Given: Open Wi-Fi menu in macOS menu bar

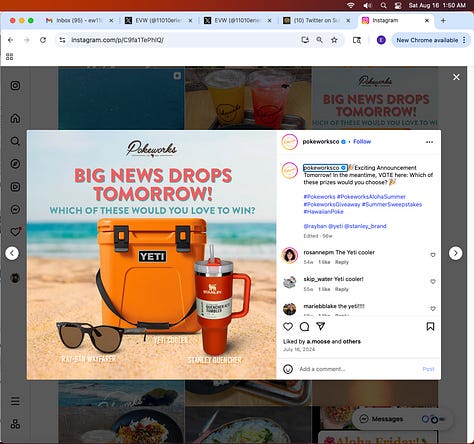Looking at the screenshot, I should click(350, 5).
